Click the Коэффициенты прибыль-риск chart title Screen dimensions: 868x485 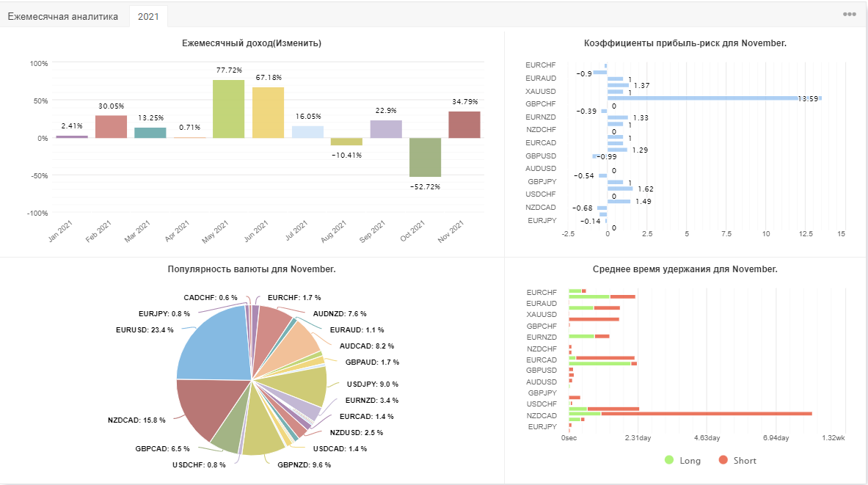coord(685,43)
